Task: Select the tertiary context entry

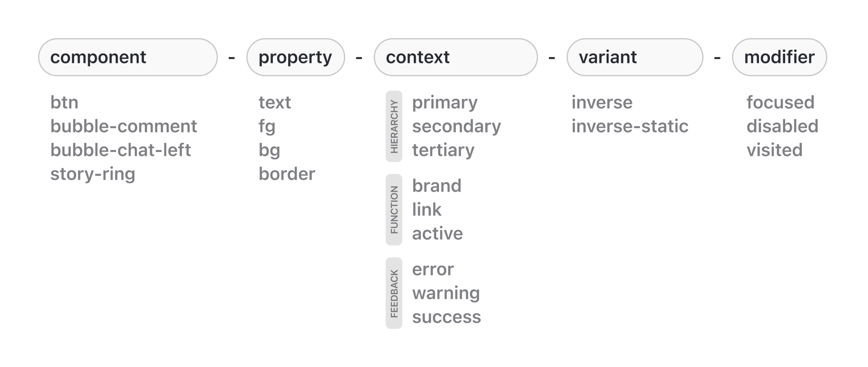Action: click(443, 150)
